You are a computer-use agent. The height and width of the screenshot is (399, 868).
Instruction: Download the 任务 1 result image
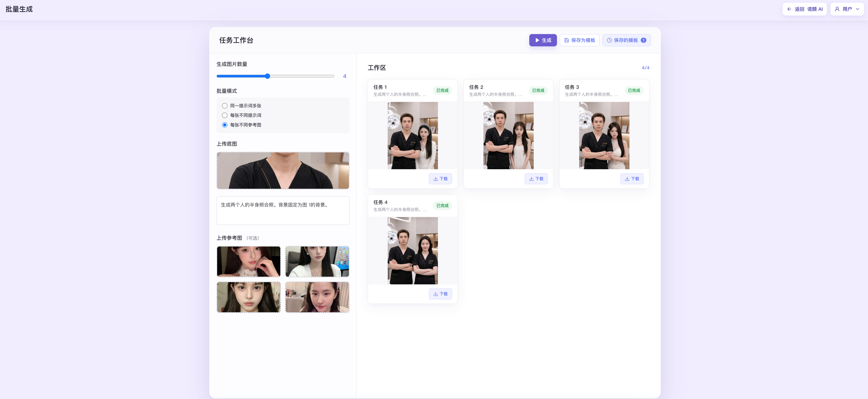440,179
